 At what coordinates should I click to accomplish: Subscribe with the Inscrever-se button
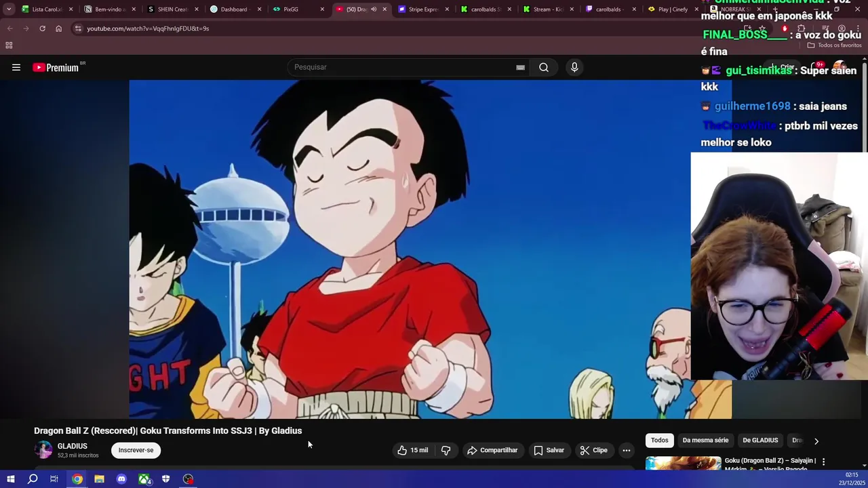[136, 450]
